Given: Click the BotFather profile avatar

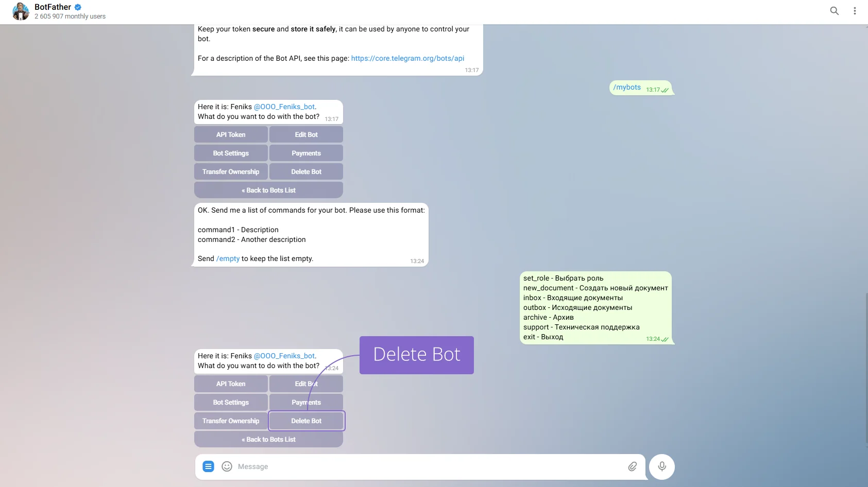Looking at the screenshot, I should [x=21, y=11].
